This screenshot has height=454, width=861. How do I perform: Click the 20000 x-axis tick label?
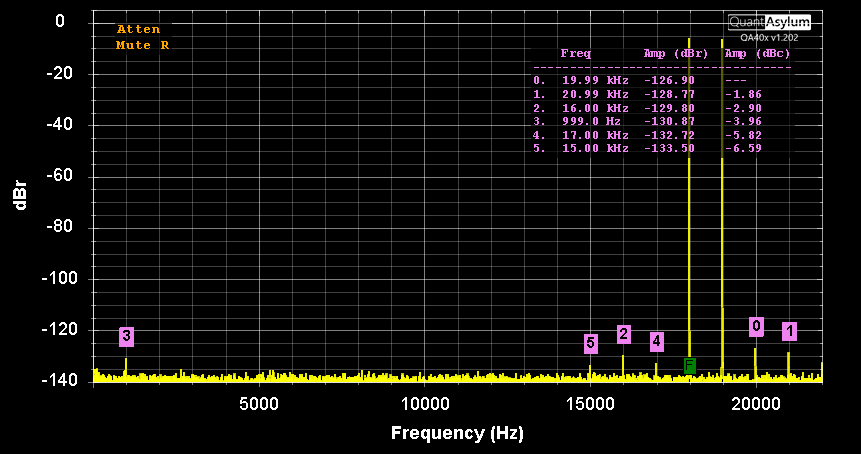pyautogui.click(x=756, y=405)
